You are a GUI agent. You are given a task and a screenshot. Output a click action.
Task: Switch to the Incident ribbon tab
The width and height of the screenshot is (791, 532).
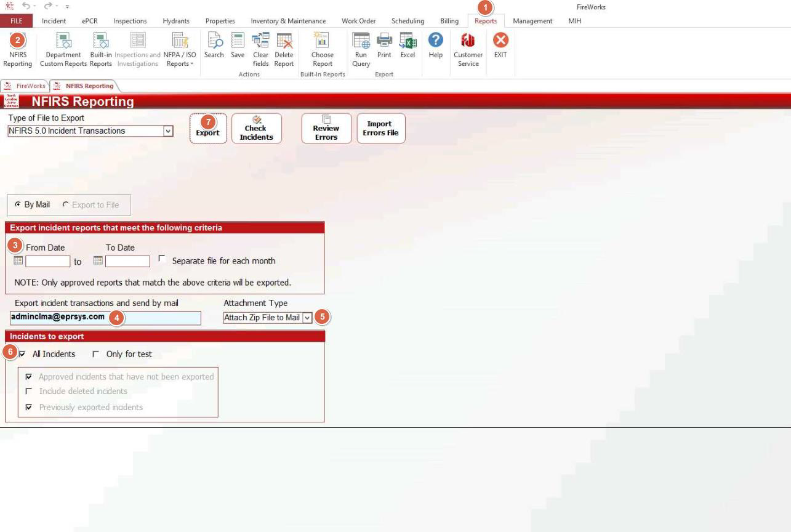(54, 21)
